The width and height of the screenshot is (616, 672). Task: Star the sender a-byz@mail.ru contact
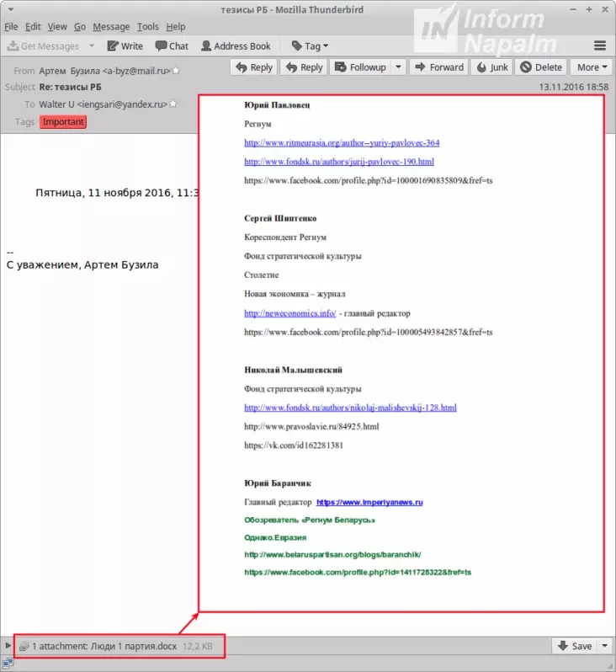click(176, 70)
